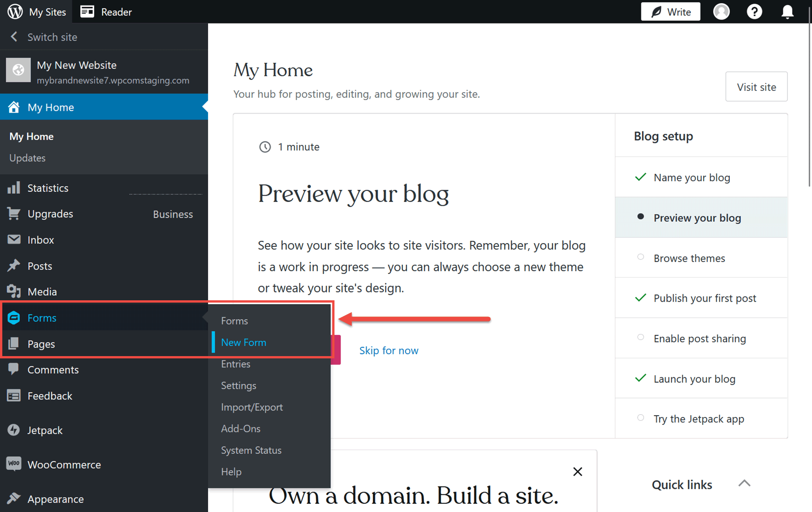Open Entries in the Forms submenu
812x512 pixels.
236,364
